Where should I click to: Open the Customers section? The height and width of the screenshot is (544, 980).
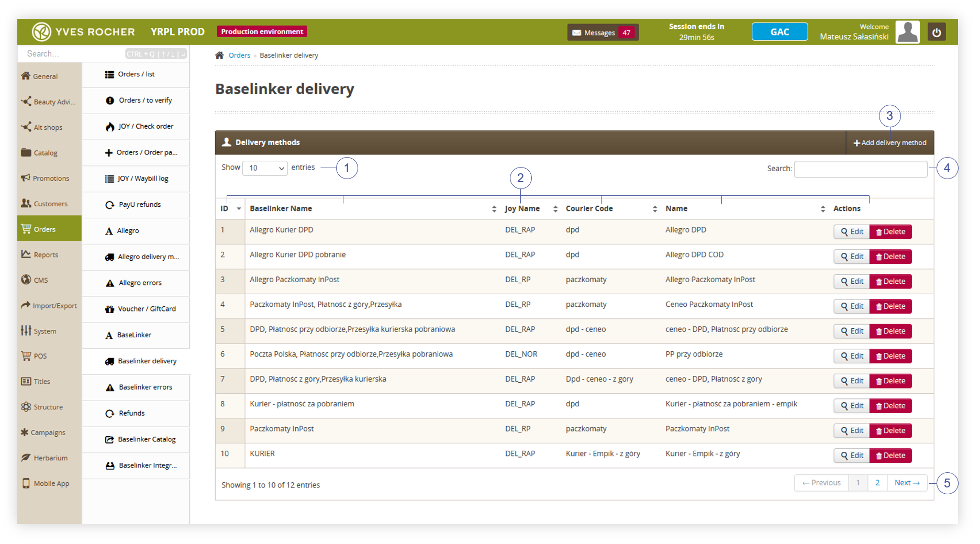click(49, 204)
